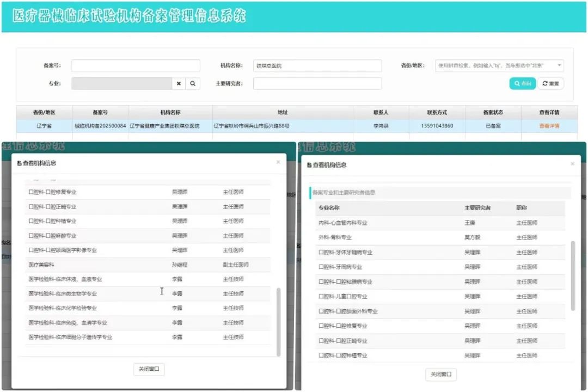Select 口腔科-牙体牙髓病专业 row
The width and height of the screenshot is (588, 392).
440,253
